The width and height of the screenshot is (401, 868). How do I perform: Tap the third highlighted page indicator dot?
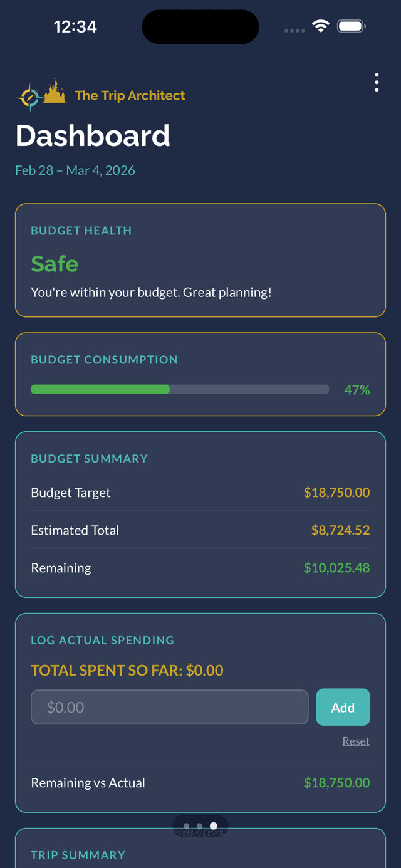214,826
